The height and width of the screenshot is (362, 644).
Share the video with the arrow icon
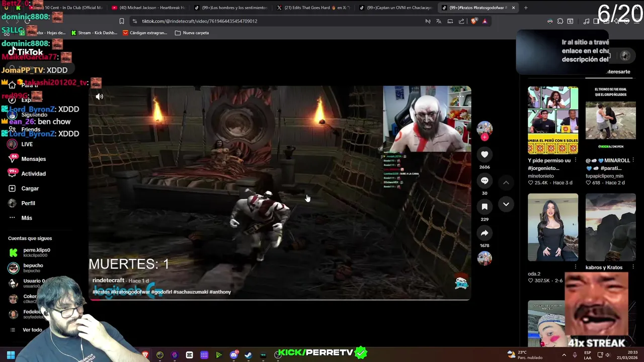(x=485, y=233)
